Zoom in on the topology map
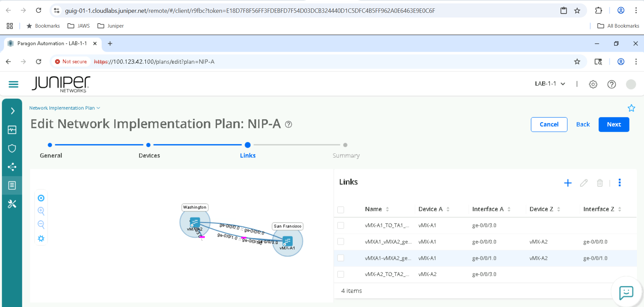 point(41,211)
